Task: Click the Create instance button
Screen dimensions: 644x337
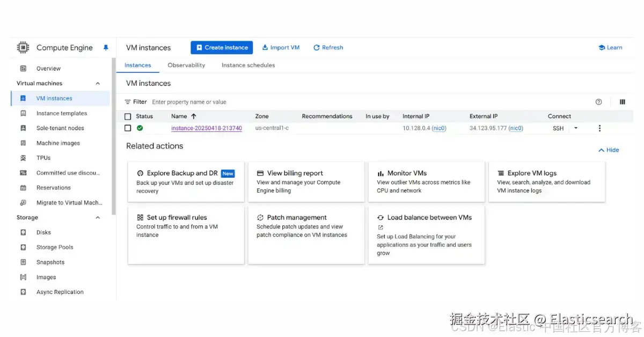Action: coord(222,48)
